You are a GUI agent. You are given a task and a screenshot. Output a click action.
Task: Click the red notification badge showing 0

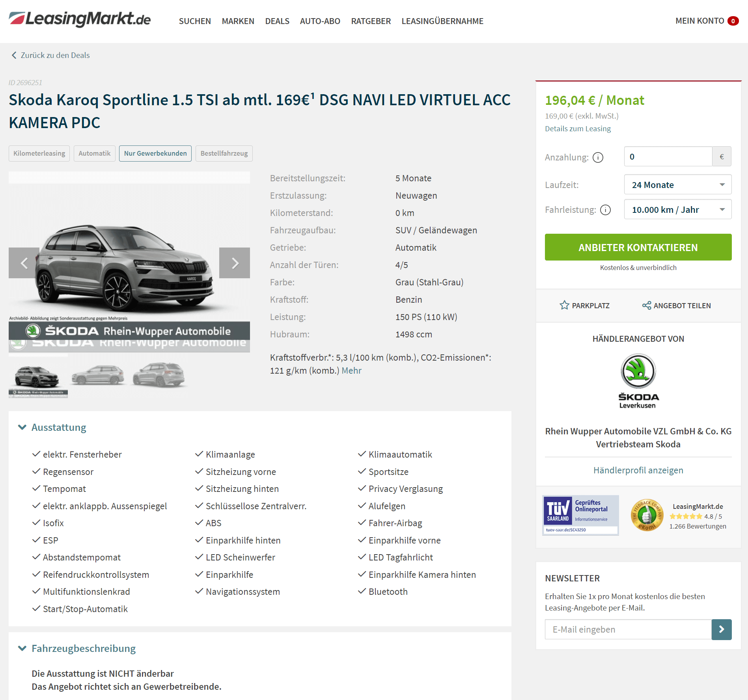(733, 21)
